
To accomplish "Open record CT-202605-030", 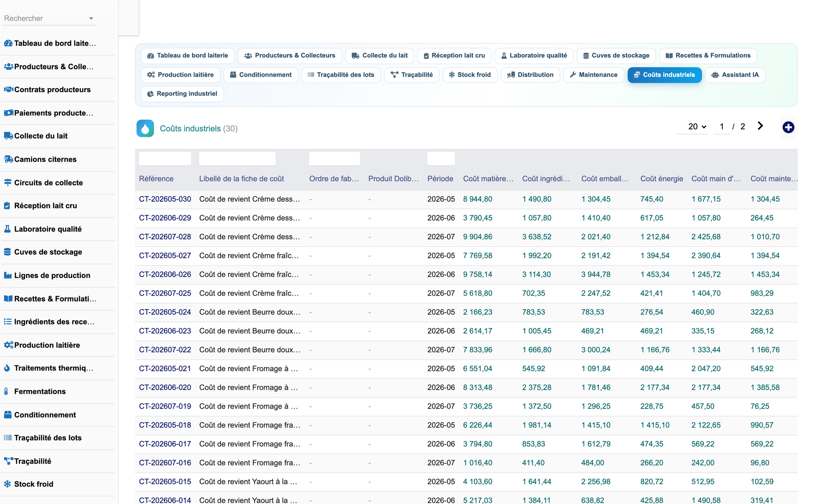I will click(165, 199).
